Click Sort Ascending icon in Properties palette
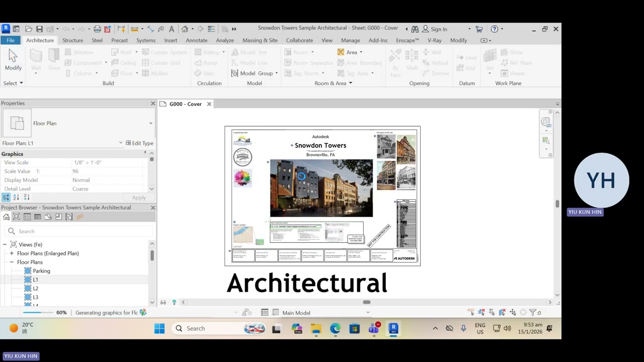The width and height of the screenshot is (644, 362). (x=16, y=198)
